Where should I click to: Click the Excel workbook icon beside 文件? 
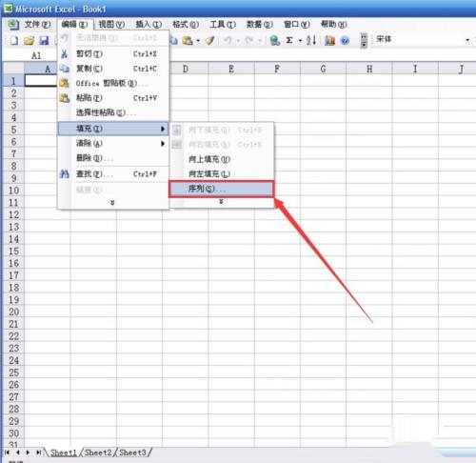click(x=13, y=25)
